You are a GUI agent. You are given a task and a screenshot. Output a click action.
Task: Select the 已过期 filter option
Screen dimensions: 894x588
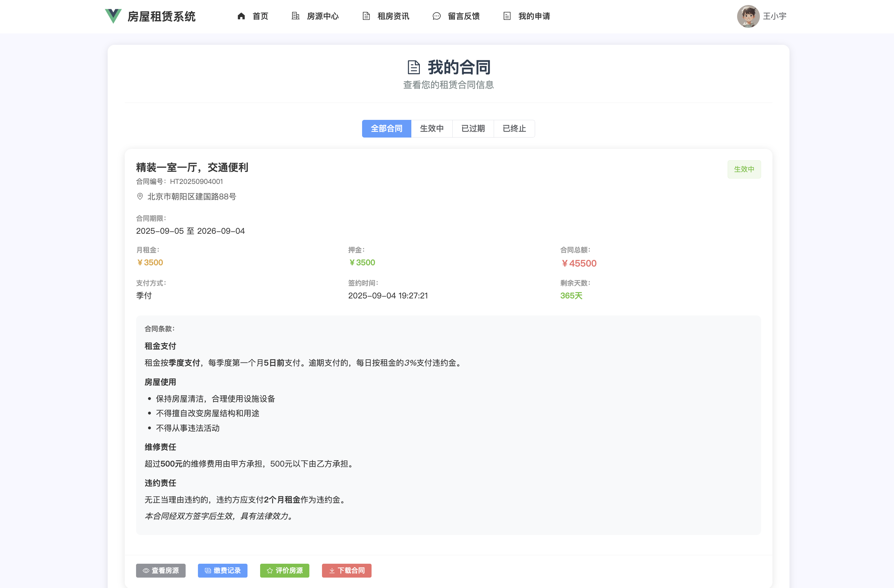[473, 129]
